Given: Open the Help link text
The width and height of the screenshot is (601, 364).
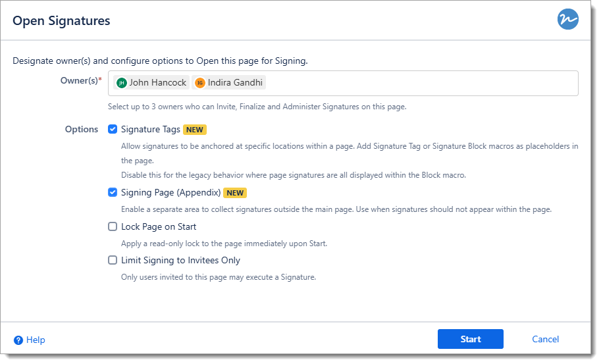Looking at the screenshot, I should (36, 340).
